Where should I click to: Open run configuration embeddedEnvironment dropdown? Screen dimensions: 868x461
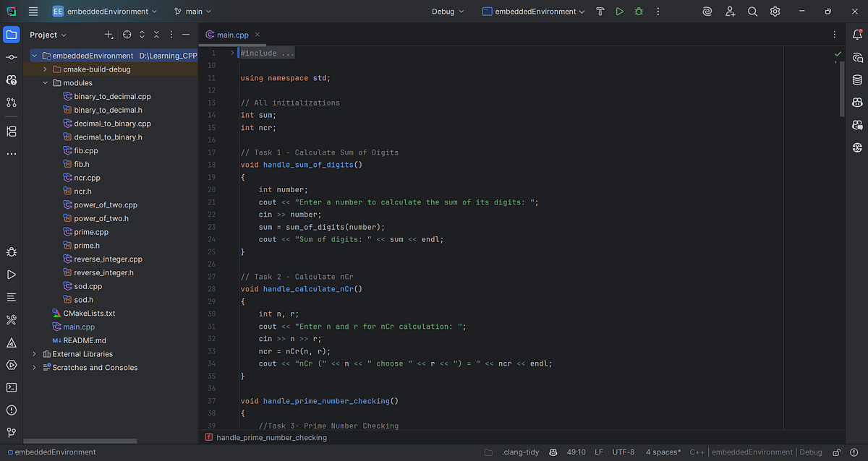coord(534,12)
